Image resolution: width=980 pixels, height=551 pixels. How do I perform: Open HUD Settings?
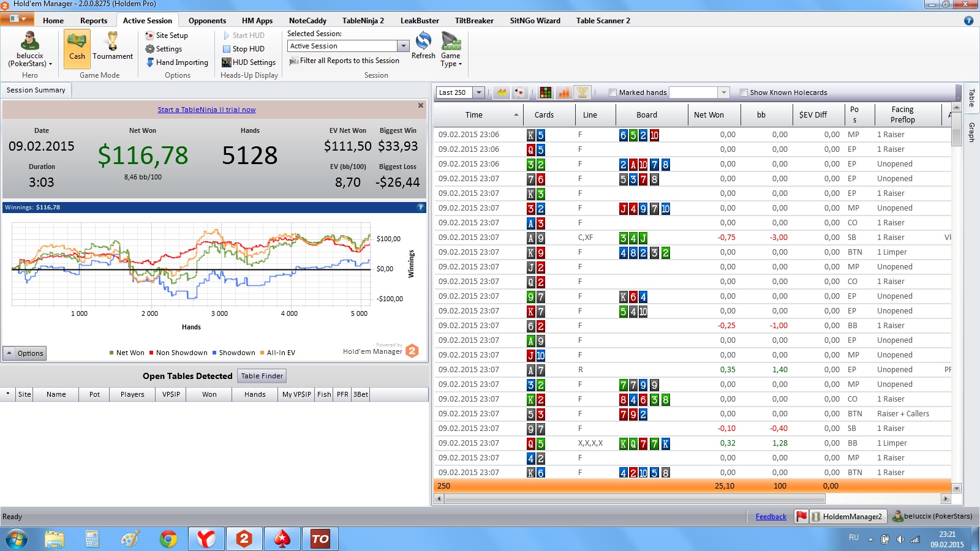click(x=249, y=62)
